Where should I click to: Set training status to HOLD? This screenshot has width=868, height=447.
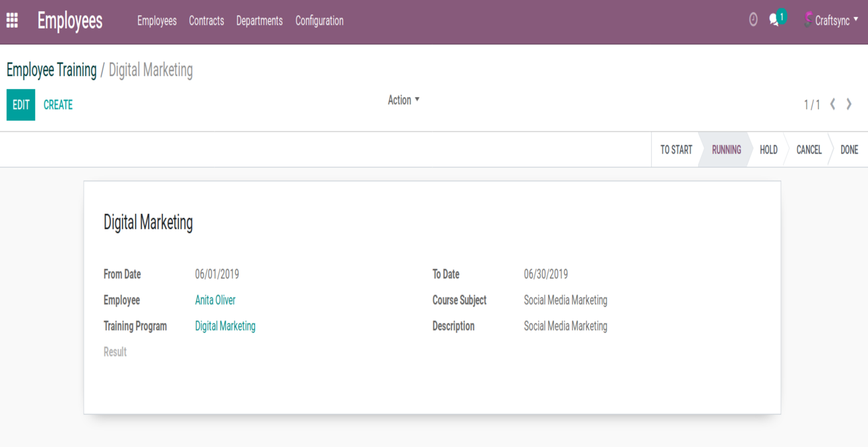(x=768, y=150)
